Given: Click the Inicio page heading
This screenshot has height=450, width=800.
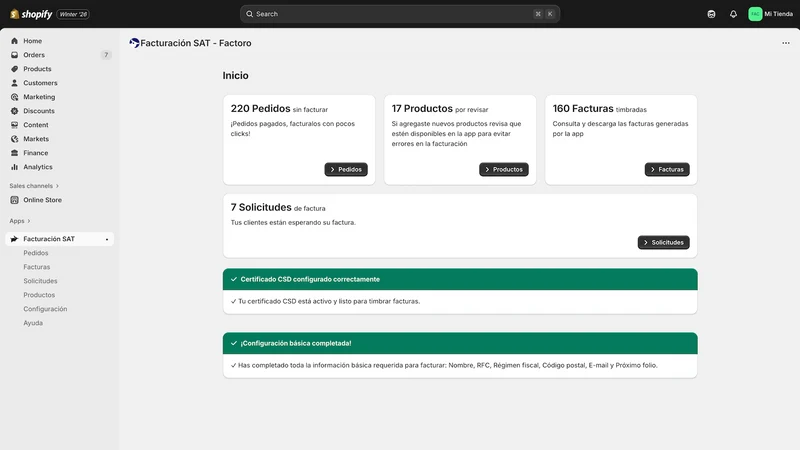Looking at the screenshot, I should tap(235, 76).
